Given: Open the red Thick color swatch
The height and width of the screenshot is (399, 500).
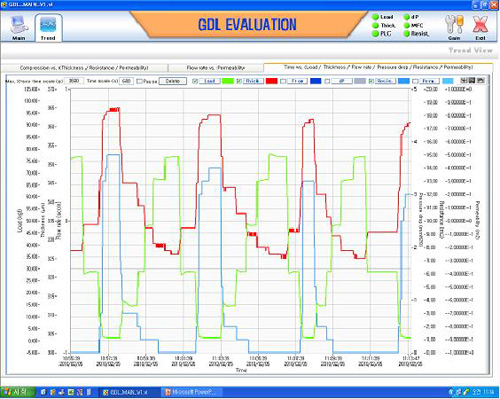Looking at the screenshot, I should pyautogui.click(x=272, y=81).
